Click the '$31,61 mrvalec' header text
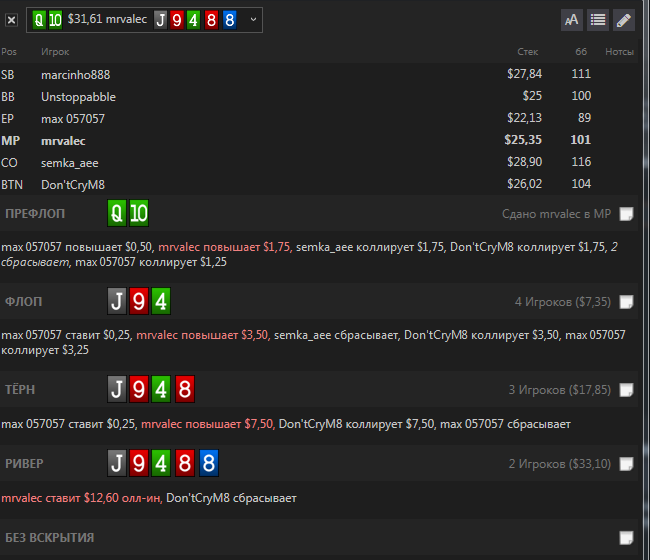Screen dimensions: 650x560 (x=107, y=19)
